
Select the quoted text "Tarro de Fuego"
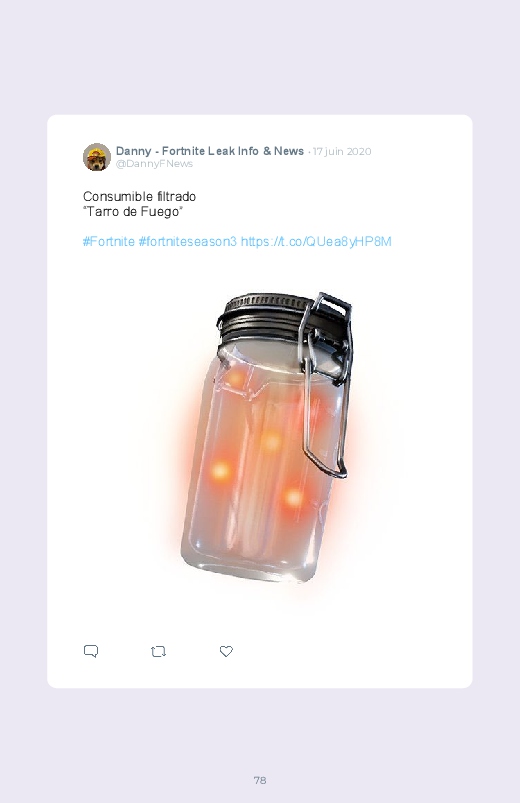click(x=133, y=212)
